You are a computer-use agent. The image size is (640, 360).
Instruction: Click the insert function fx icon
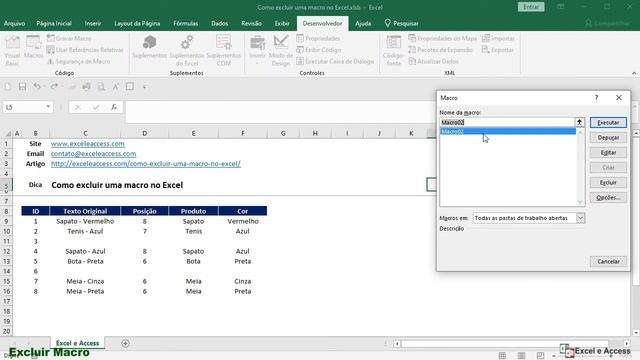click(114, 107)
